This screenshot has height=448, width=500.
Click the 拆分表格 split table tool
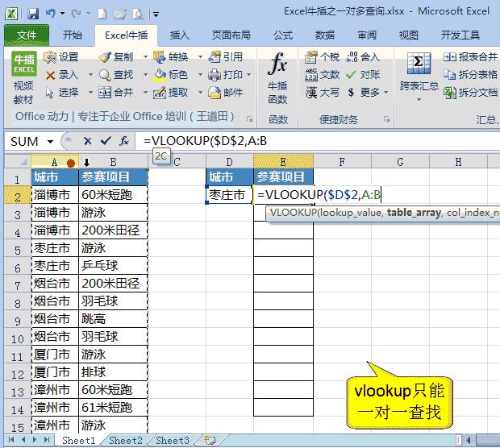pyautogui.click(x=471, y=75)
